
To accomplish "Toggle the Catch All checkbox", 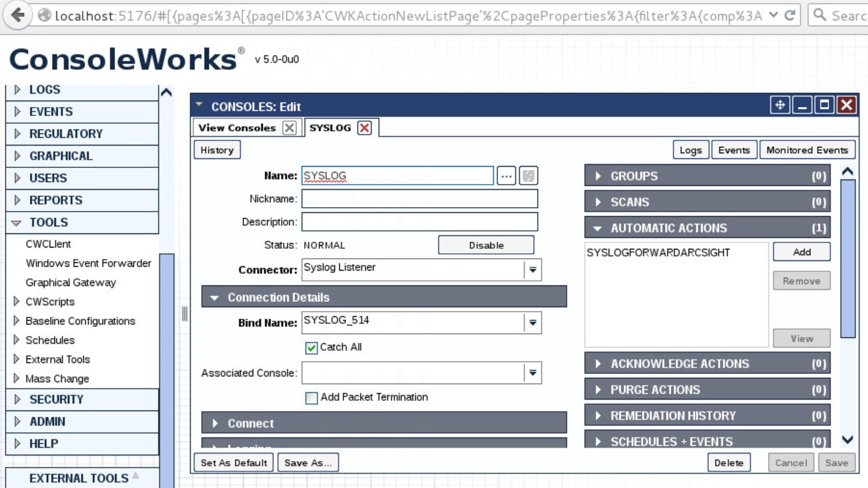I will pos(311,348).
